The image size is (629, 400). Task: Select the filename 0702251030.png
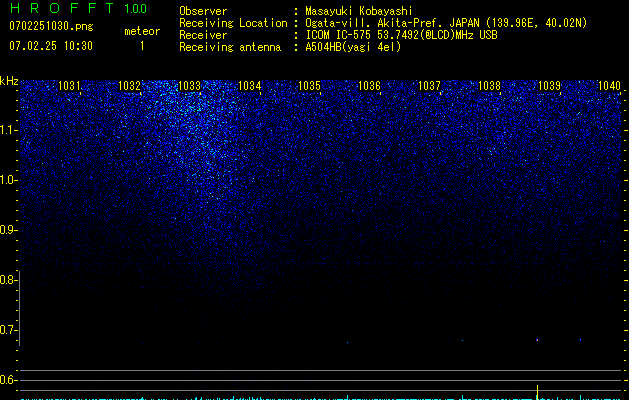[51, 26]
